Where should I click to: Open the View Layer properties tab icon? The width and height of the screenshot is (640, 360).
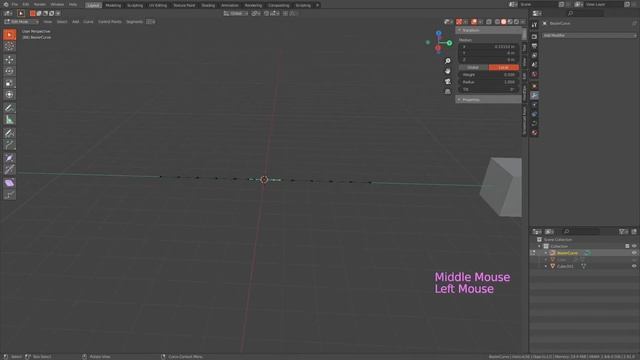(x=534, y=56)
